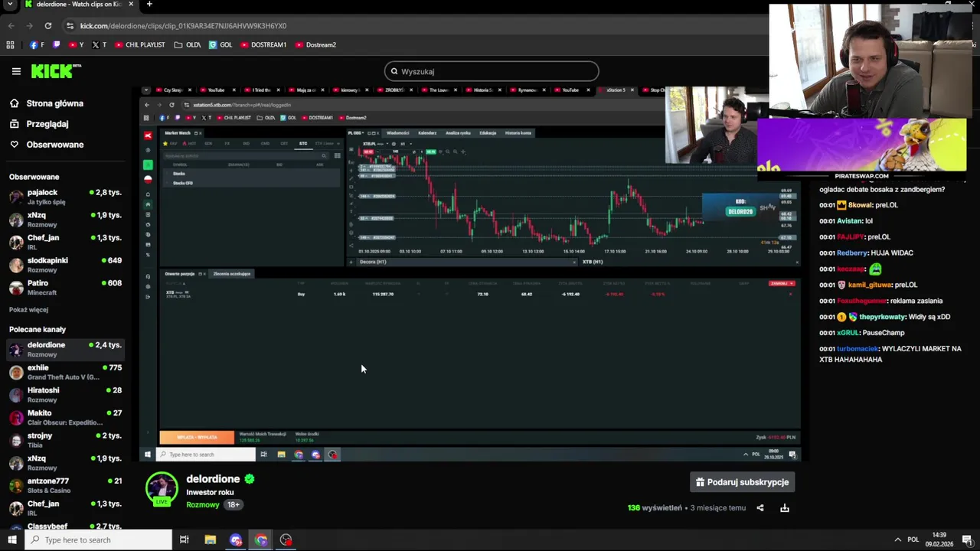This screenshot has width=980, height=551.
Task: Click the 18+ tag badge
Action: pyautogui.click(x=233, y=505)
